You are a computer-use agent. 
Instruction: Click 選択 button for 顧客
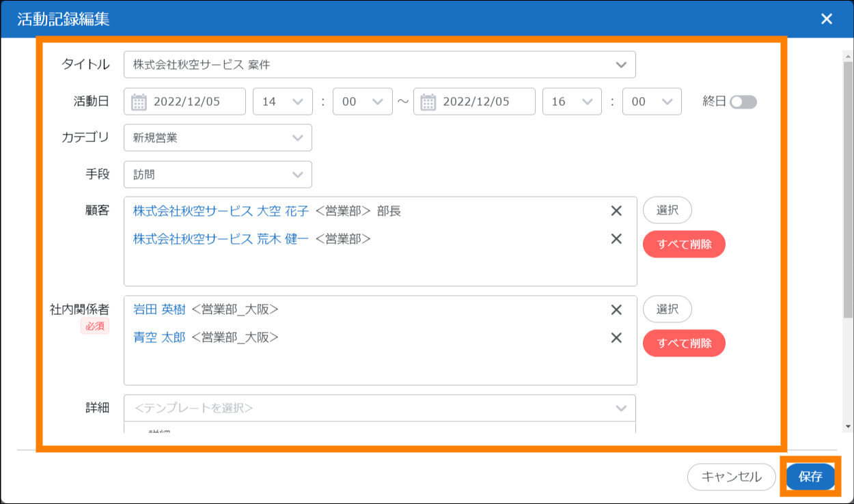667,210
